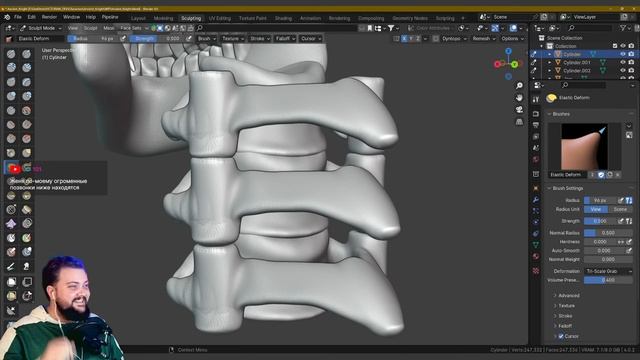Open the Options dropdown in header
The height and width of the screenshot is (360, 640).
click(x=512, y=38)
